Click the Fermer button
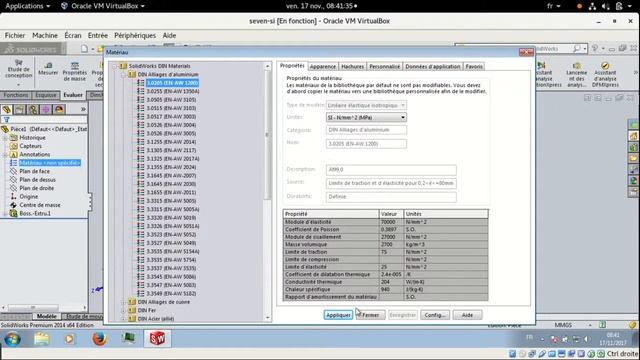Screen dimensions: 640x360 370,315
